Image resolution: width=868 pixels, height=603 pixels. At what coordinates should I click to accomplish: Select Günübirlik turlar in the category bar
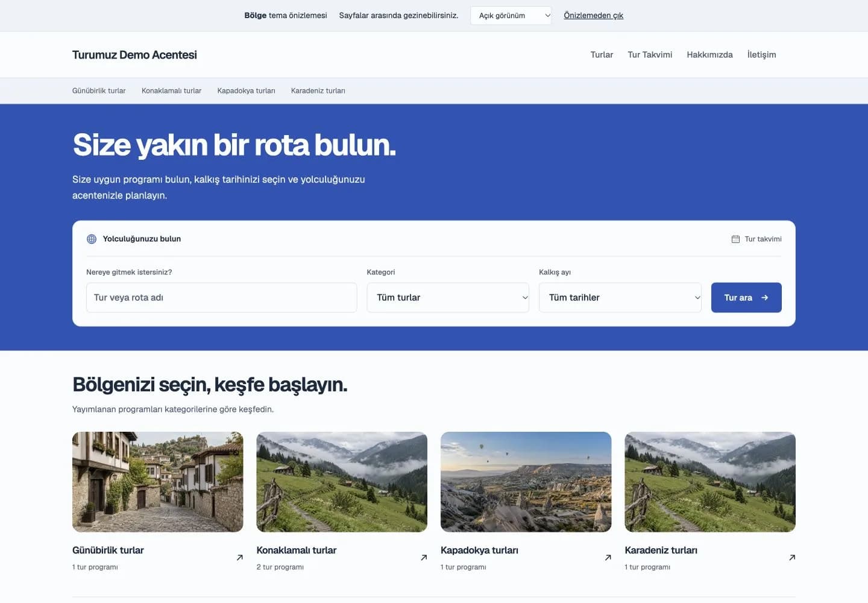[x=99, y=91]
